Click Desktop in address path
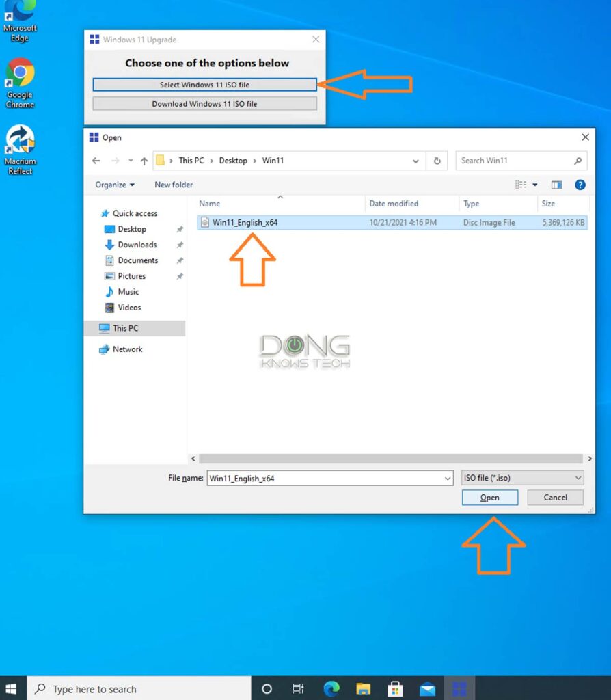Image resolution: width=611 pixels, height=700 pixels. coord(233,160)
